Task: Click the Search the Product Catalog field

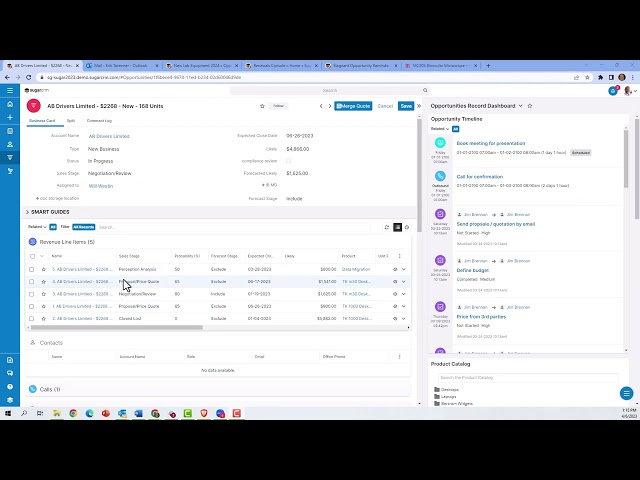Action: point(529,378)
